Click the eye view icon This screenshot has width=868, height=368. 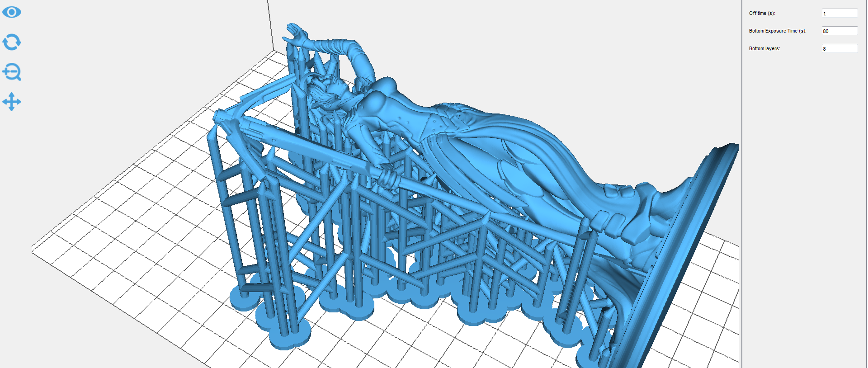tap(12, 12)
